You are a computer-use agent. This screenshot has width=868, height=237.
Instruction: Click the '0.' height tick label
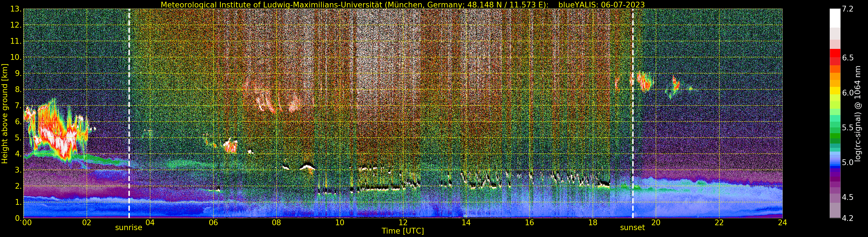click(18, 218)
